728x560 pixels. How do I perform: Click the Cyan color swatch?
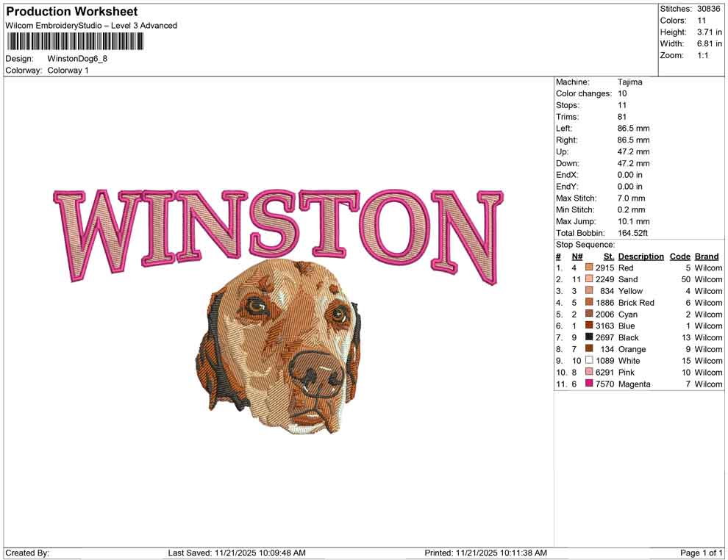pos(588,314)
